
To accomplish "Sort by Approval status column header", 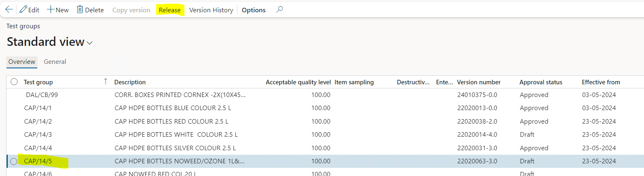I will tap(541, 82).
